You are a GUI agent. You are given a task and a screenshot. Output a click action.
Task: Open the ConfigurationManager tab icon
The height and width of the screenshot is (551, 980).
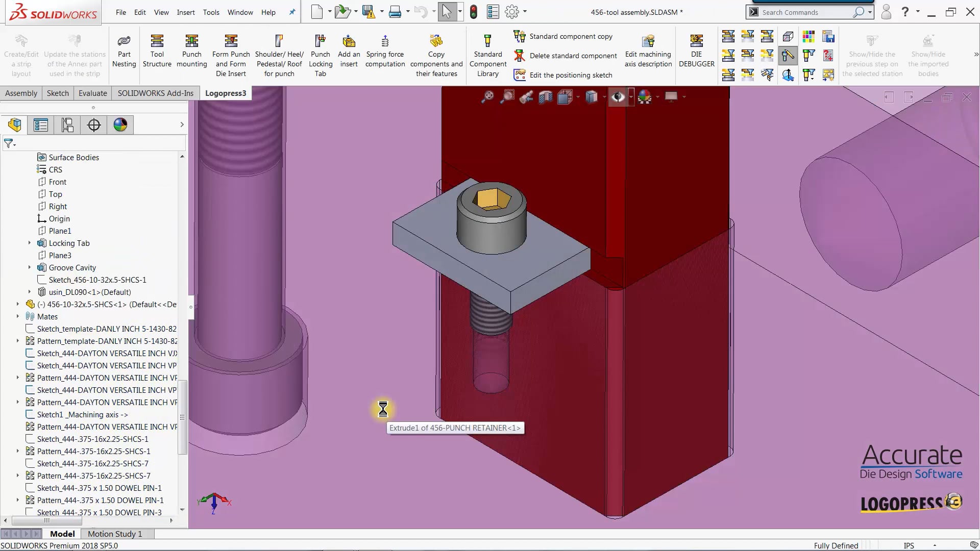(x=67, y=125)
